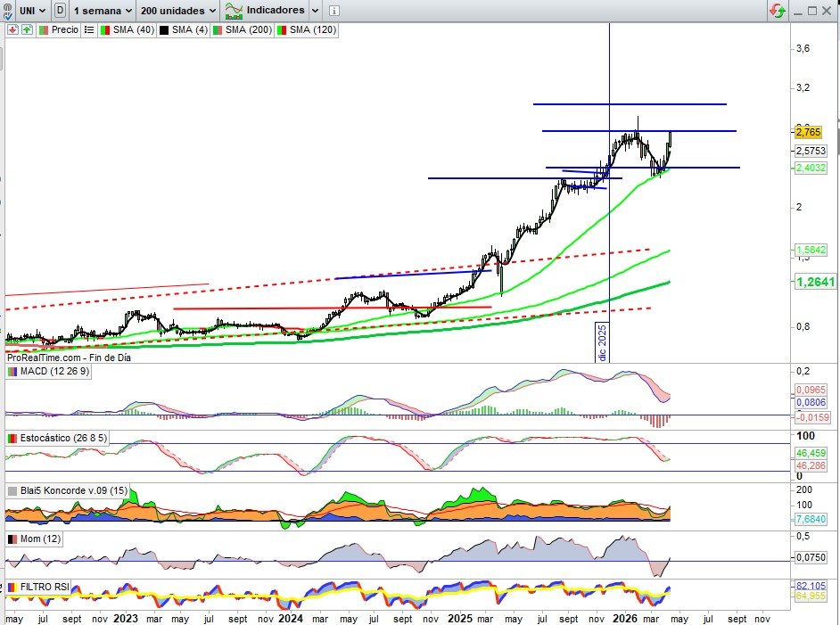This screenshot has height=625, width=840.
Task: Click the 2025 year label on time axis
Action: tap(459, 619)
